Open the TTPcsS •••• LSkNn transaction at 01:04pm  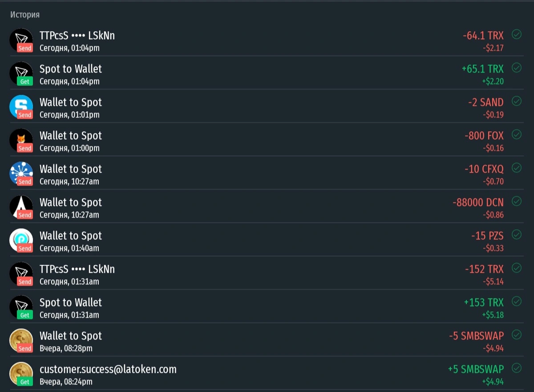click(x=267, y=40)
